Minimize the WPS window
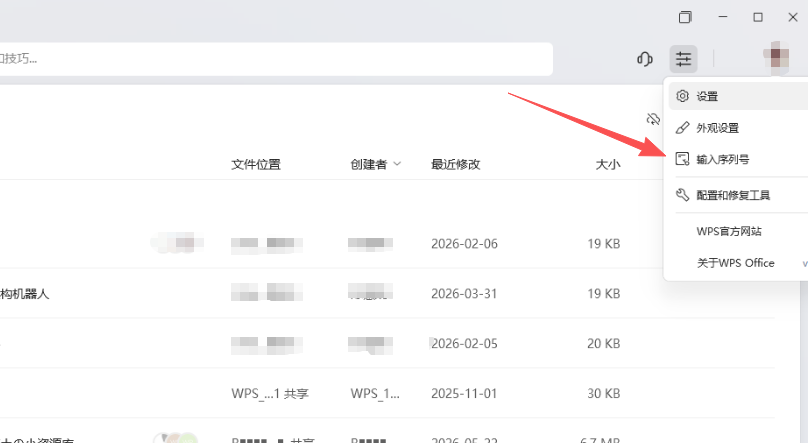808x443 pixels. click(x=722, y=17)
